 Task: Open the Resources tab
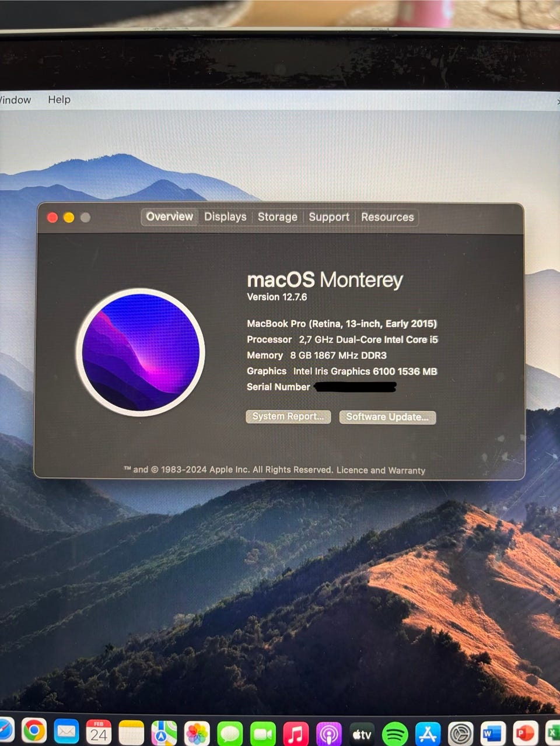coord(387,217)
